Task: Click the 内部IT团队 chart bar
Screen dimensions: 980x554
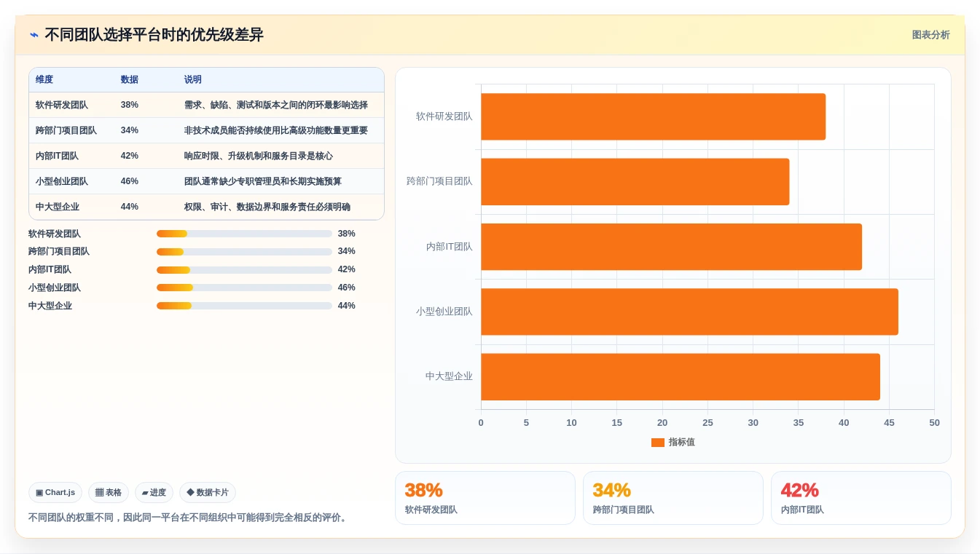Action: tap(671, 247)
